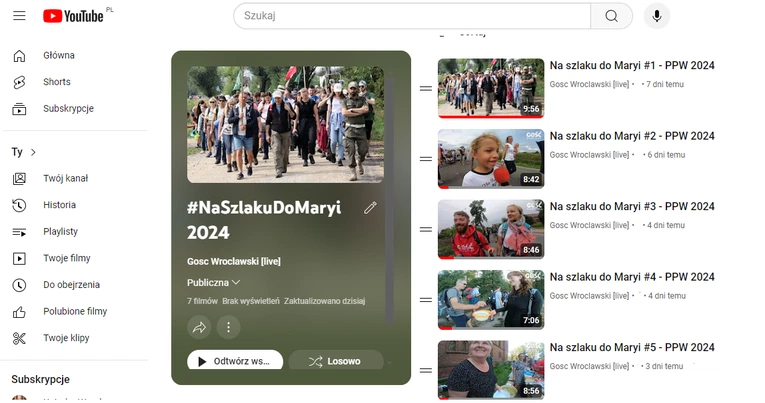Share the playlist with arrow icon
765x403 pixels.
coord(199,327)
